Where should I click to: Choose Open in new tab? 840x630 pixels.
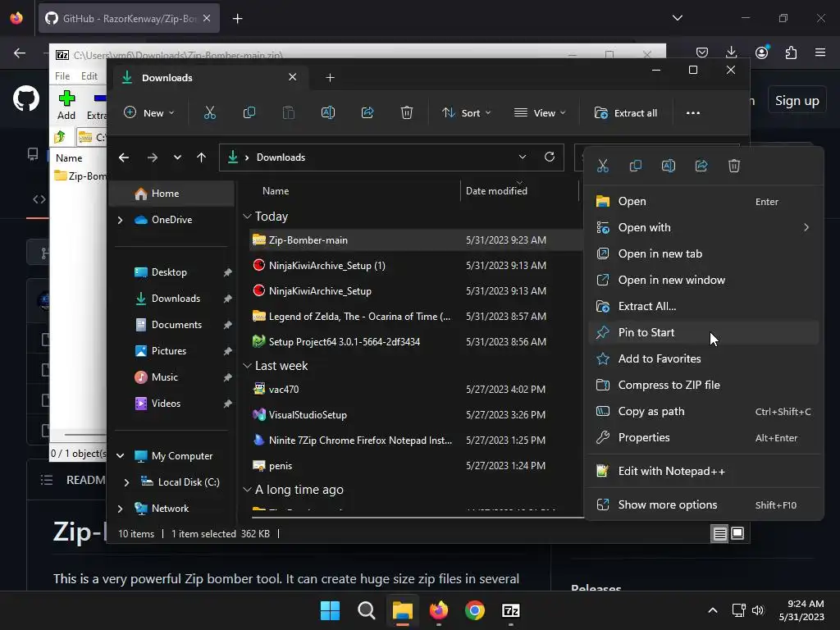[703, 254]
